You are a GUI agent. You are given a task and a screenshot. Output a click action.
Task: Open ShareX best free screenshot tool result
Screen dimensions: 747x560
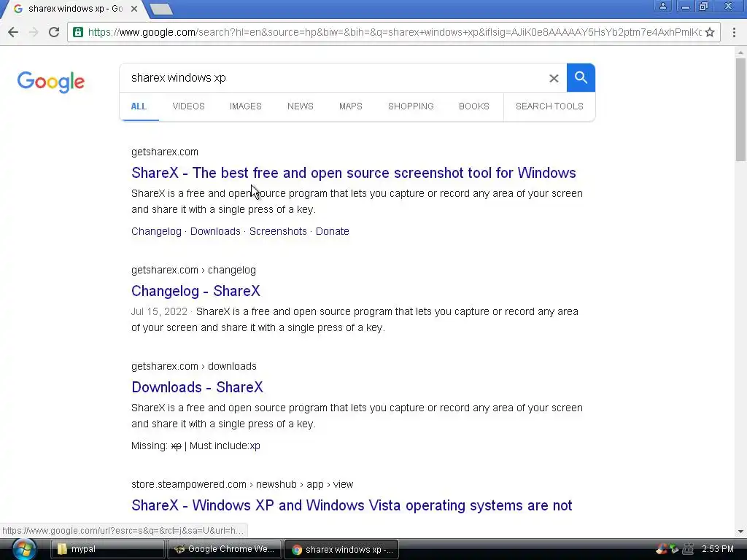354,172
